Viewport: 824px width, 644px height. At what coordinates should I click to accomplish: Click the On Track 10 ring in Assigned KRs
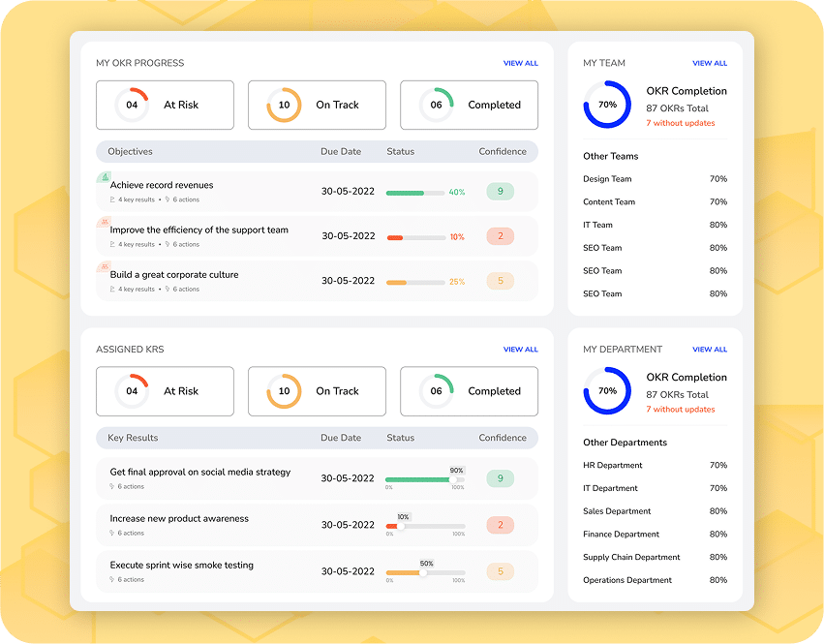click(284, 391)
